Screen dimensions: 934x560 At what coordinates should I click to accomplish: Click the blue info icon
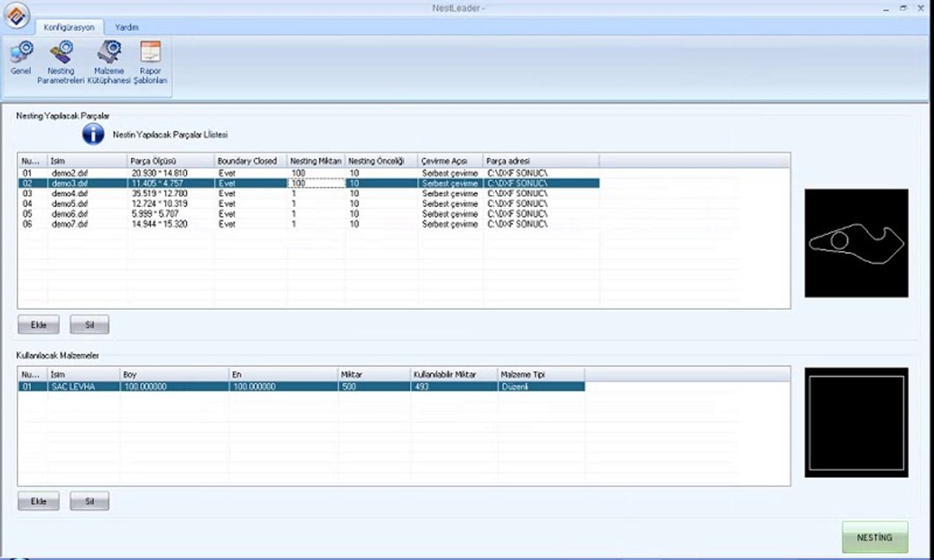pos(93,134)
